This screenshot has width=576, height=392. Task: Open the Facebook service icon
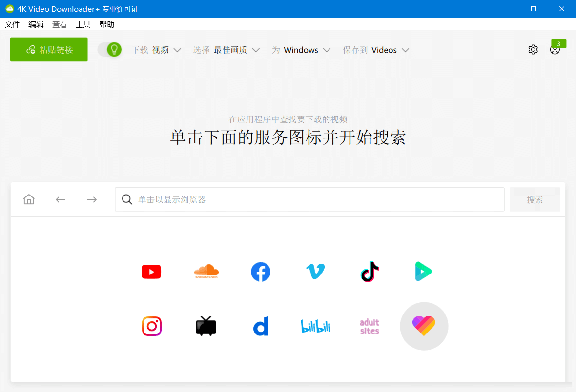(x=261, y=272)
